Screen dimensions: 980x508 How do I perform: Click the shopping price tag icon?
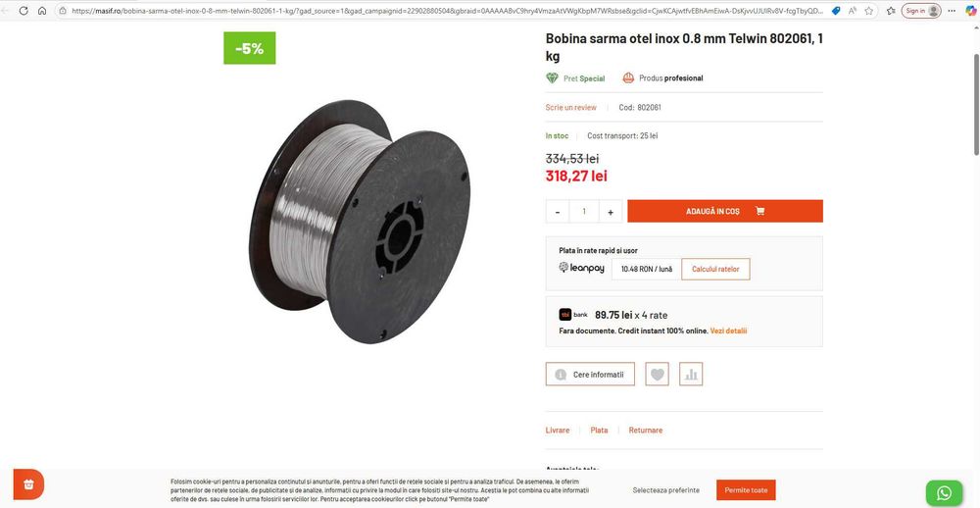[836, 11]
